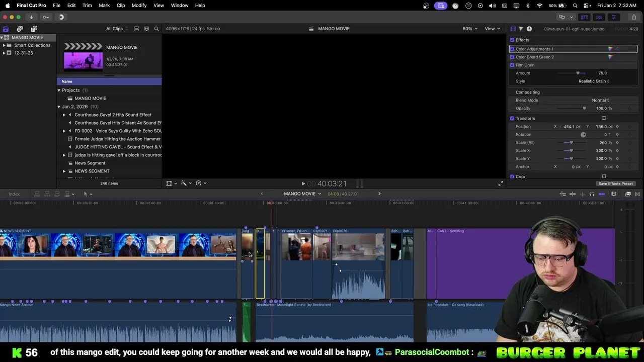Toggle the Inspector sliders button
Image resolution: width=644 pixels, height=362 pixels.
tap(613, 17)
